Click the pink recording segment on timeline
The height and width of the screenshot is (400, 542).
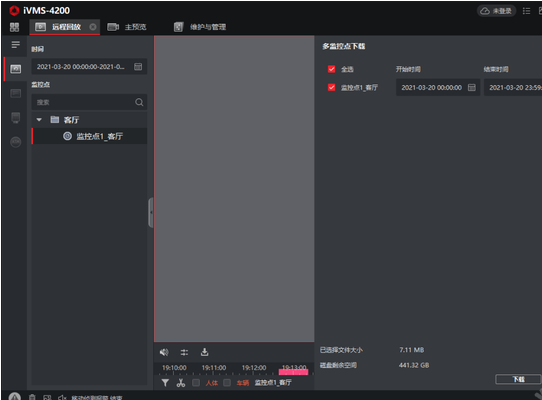coord(293,372)
